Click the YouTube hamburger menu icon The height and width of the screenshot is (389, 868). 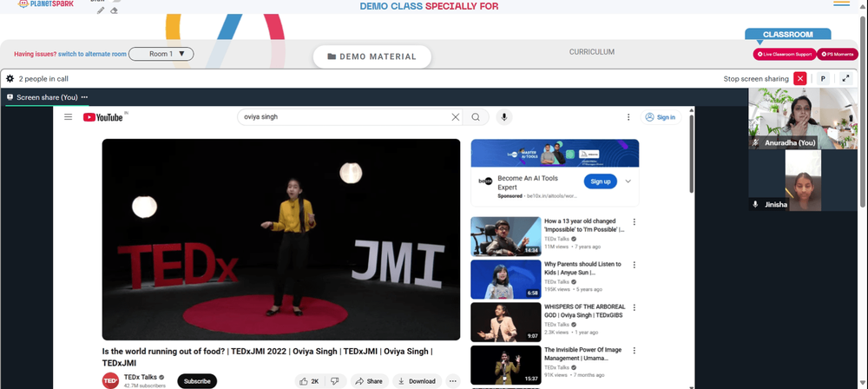(x=68, y=117)
